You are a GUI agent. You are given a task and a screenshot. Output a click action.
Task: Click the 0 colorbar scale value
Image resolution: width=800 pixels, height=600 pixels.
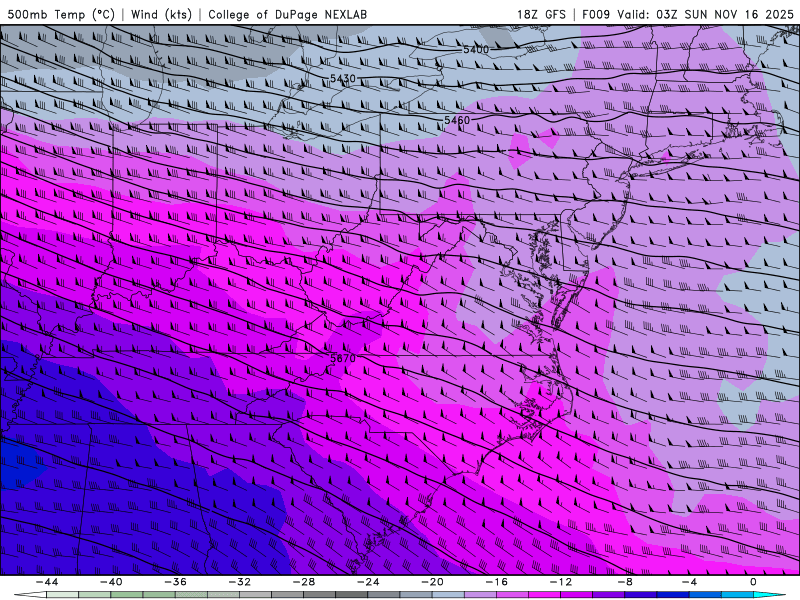point(753,582)
